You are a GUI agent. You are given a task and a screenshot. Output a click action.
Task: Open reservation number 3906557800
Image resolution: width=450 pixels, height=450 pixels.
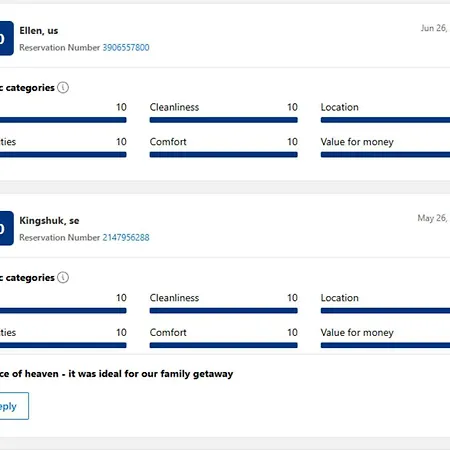tap(126, 48)
